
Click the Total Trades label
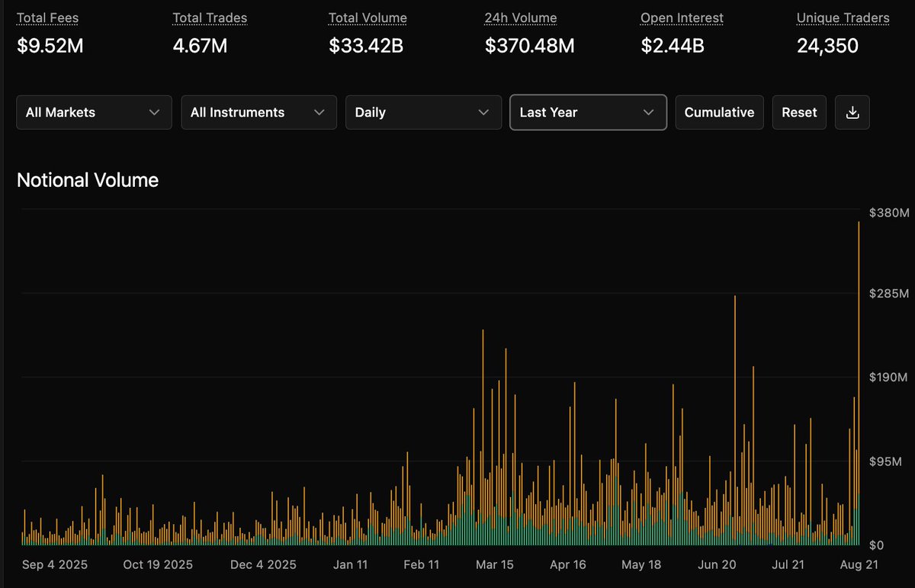(210, 18)
